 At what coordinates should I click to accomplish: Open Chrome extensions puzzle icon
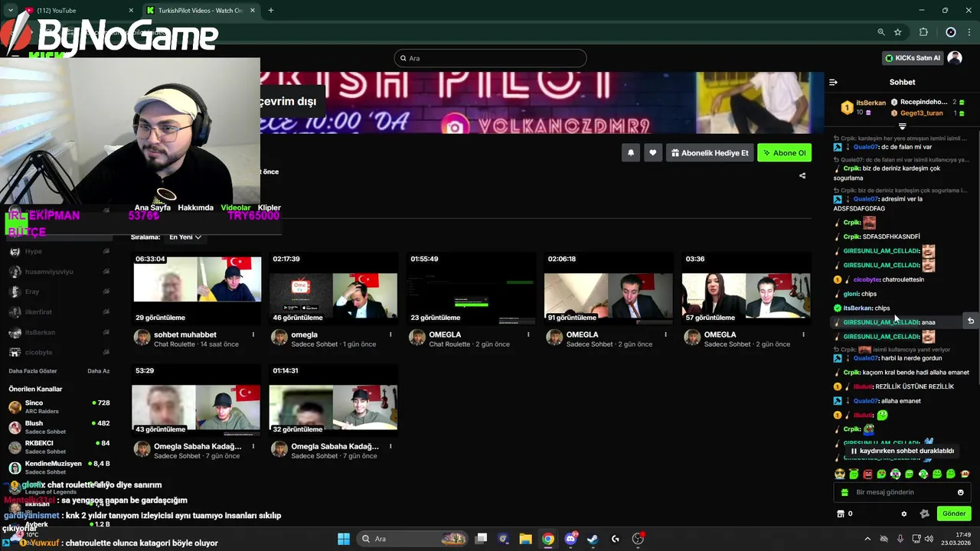point(923,32)
